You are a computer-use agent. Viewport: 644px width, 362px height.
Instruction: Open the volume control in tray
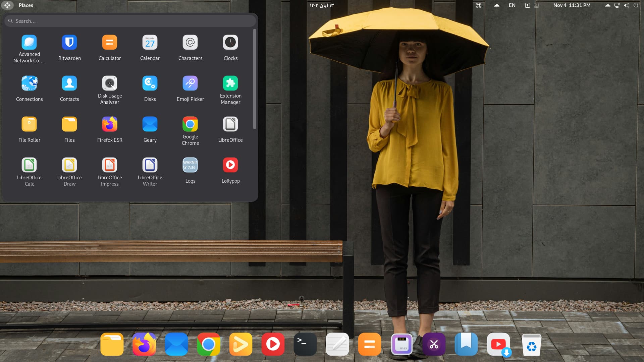tap(626, 5)
